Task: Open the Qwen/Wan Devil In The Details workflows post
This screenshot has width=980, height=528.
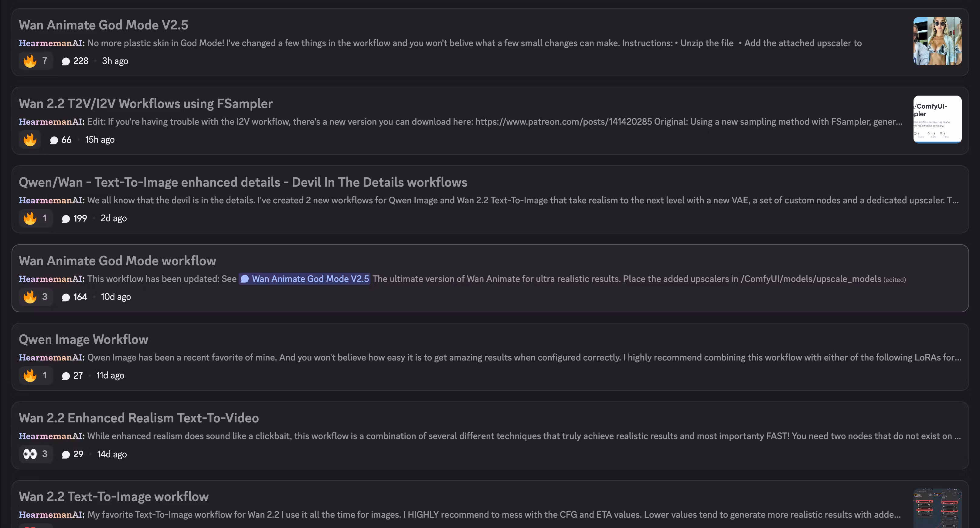Action: click(x=243, y=182)
